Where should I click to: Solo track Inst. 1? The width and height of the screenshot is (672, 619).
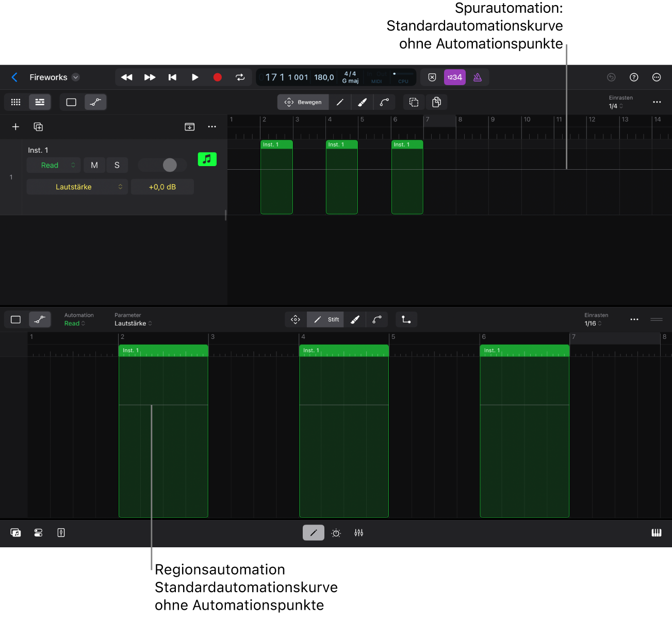click(x=117, y=165)
